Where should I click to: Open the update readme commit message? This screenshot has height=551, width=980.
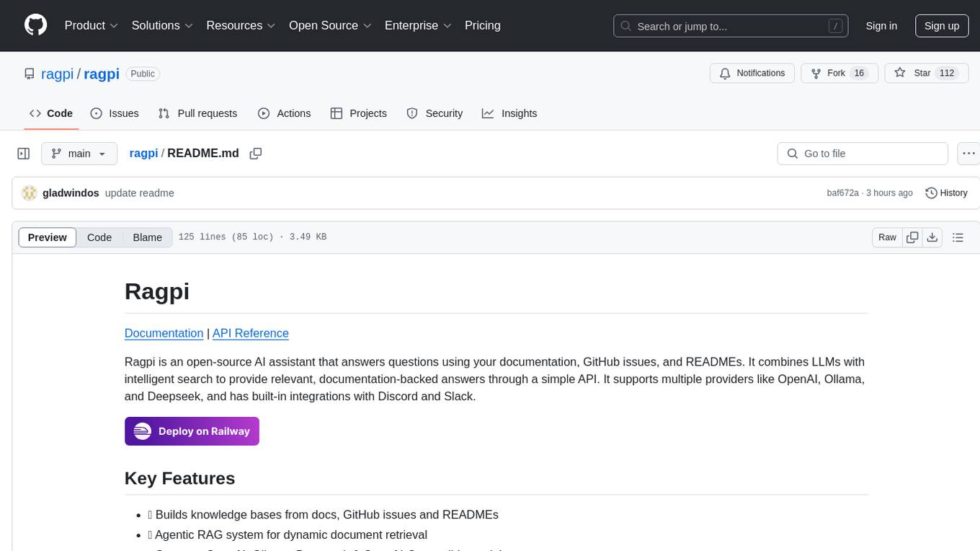tap(139, 193)
